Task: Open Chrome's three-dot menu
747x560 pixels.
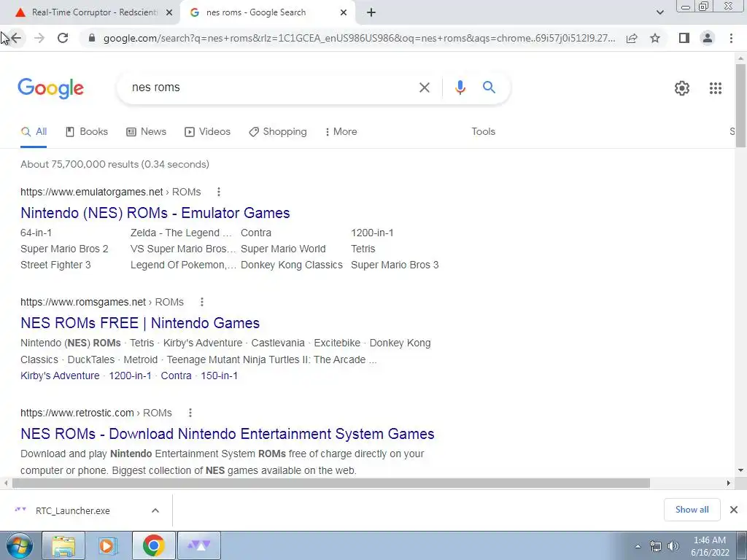Action: (731, 38)
